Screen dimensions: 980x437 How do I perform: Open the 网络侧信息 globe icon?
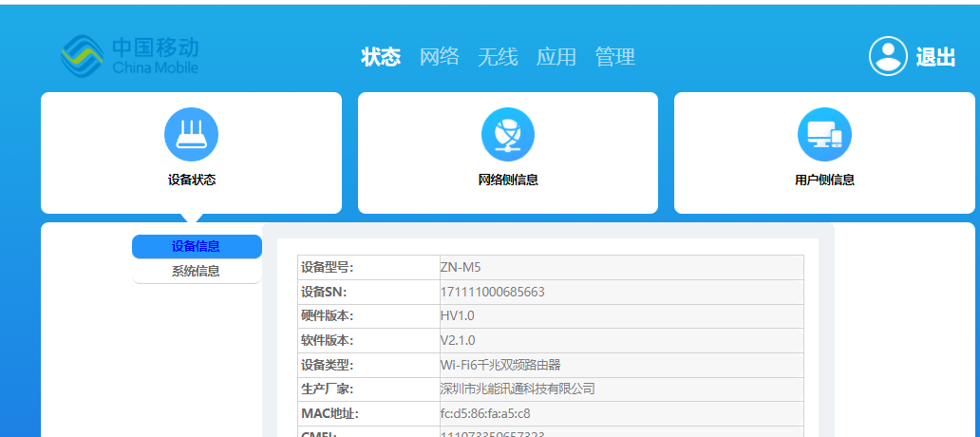click(507, 134)
